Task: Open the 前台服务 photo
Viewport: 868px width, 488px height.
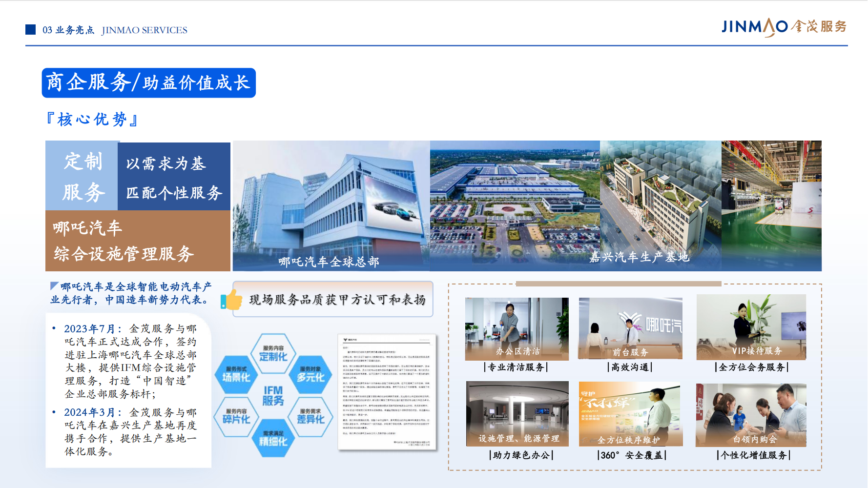Action: [630, 328]
